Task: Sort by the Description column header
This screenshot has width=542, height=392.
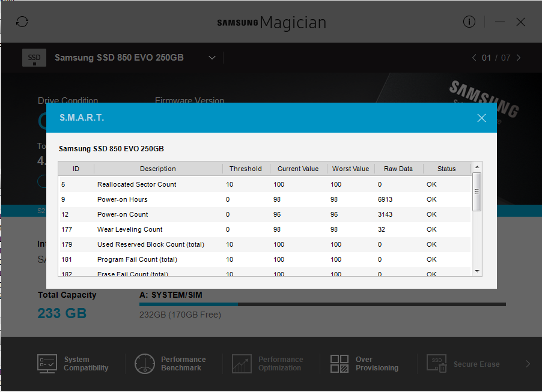Action: 157,169
